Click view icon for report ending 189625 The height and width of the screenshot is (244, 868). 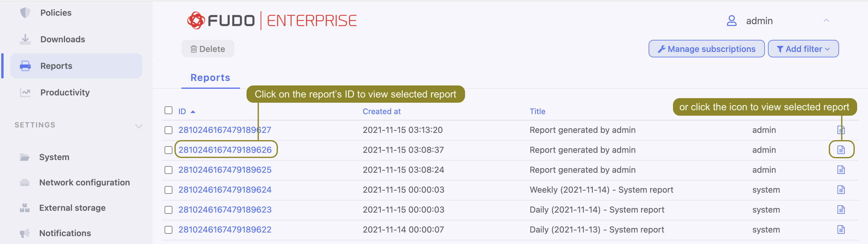pos(841,170)
